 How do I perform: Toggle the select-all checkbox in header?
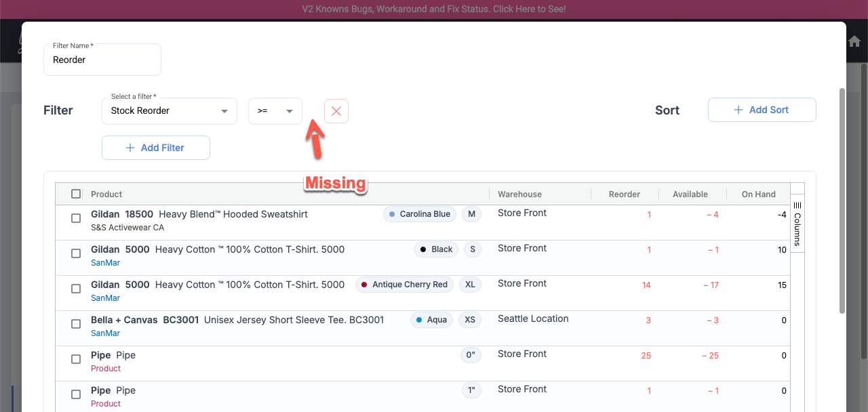pos(76,194)
